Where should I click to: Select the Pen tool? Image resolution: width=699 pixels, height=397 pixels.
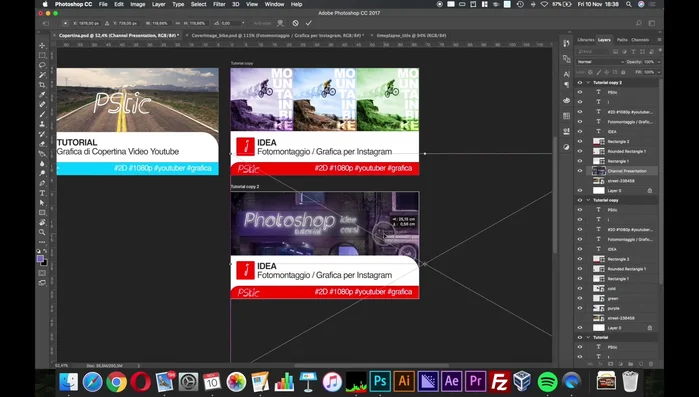(42, 183)
